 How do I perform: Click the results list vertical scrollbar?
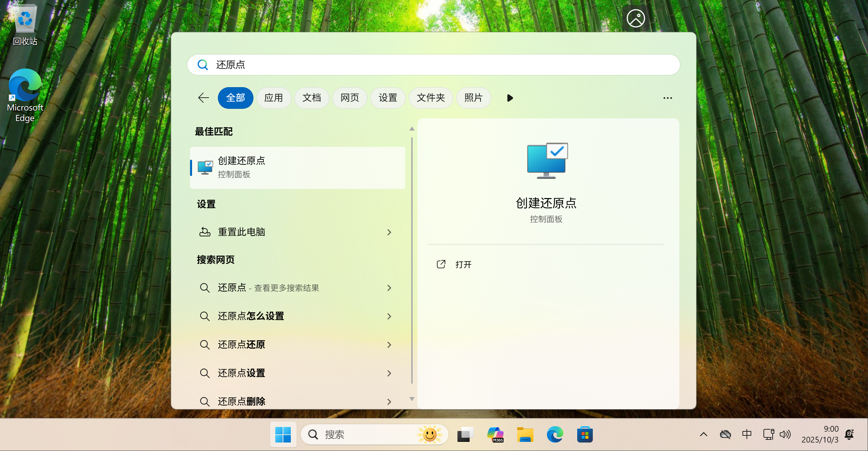[x=412, y=261]
